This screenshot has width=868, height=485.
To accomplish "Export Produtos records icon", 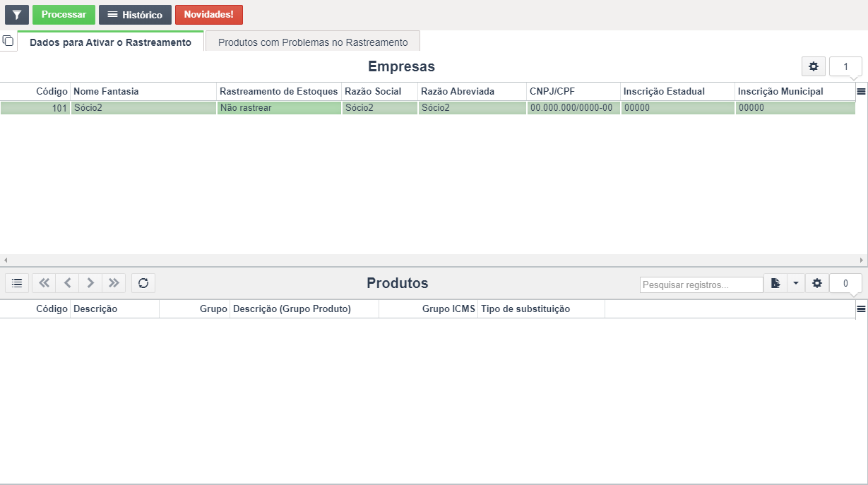I will (775, 283).
